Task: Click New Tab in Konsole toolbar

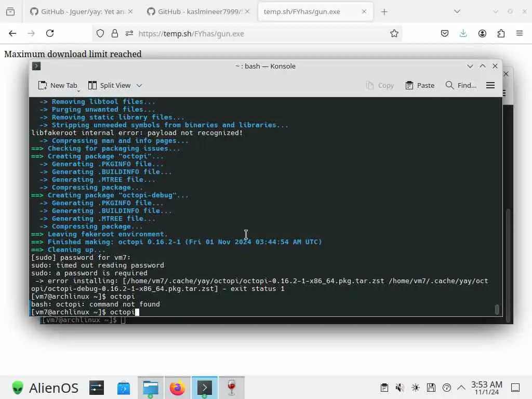Action: 58,86
